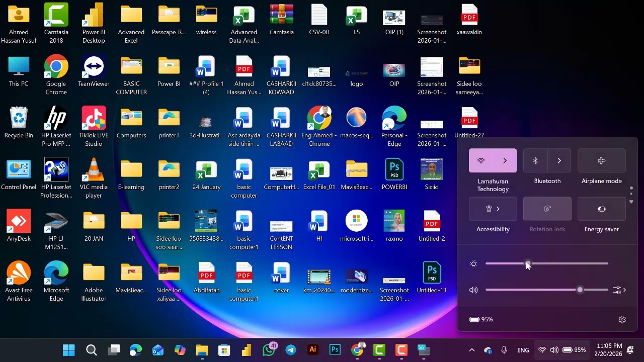Turn on Energy saver
This screenshot has height=362, width=644.
[602, 209]
